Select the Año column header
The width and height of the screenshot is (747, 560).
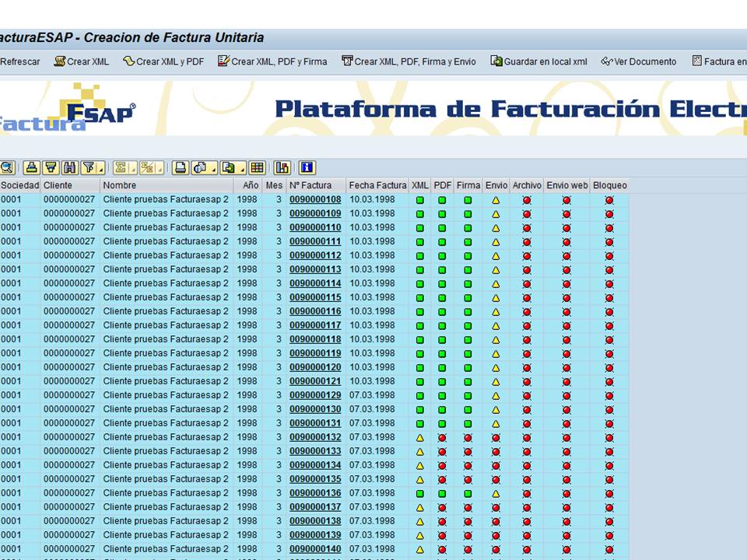click(247, 185)
